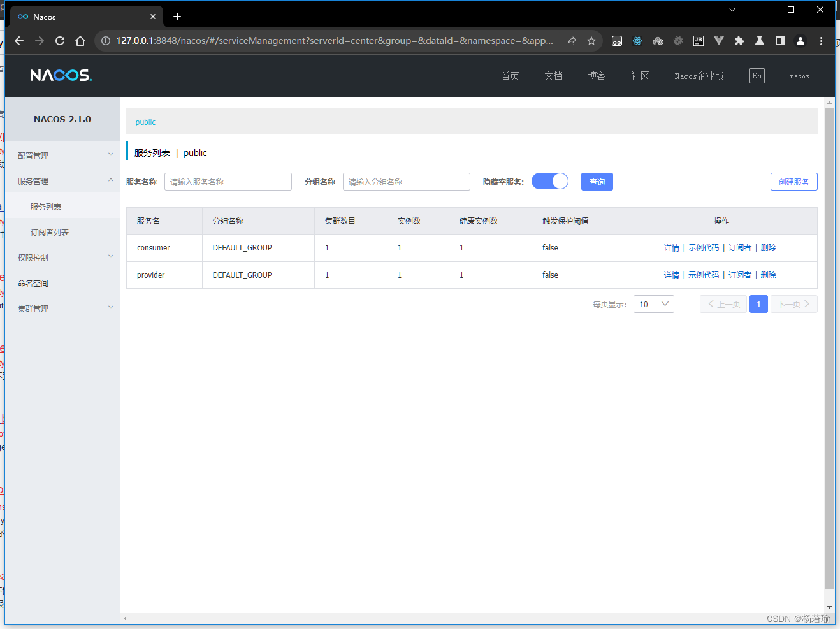
Task: View site information icon in address bar
Action: 106,41
